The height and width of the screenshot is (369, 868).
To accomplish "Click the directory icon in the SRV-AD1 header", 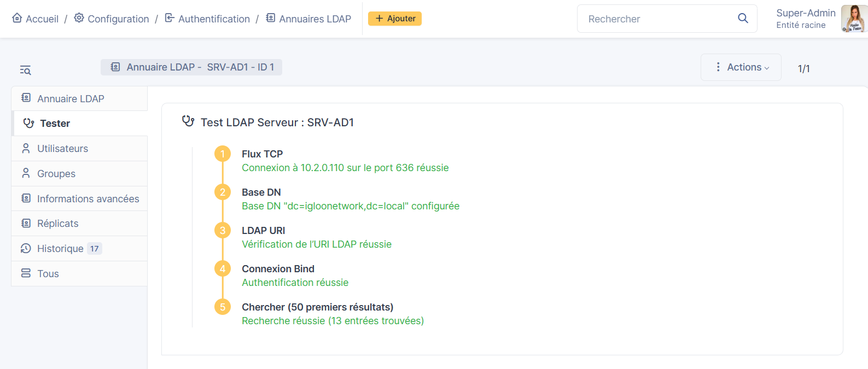I will tap(115, 67).
